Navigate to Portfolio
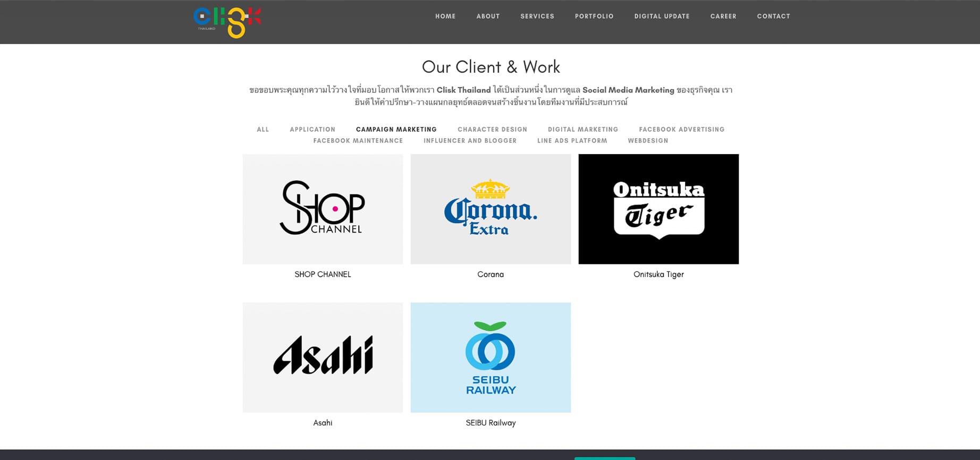 click(594, 16)
